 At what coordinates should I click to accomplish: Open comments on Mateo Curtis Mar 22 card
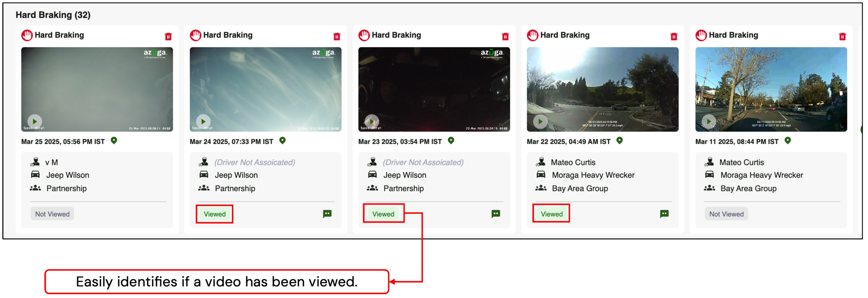point(664,214)
